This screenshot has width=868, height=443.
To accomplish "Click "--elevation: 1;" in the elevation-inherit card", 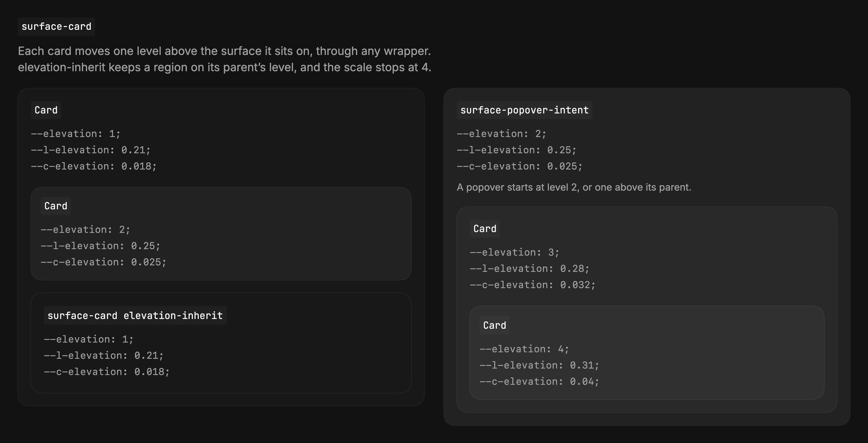I will (x=89, y=339).
